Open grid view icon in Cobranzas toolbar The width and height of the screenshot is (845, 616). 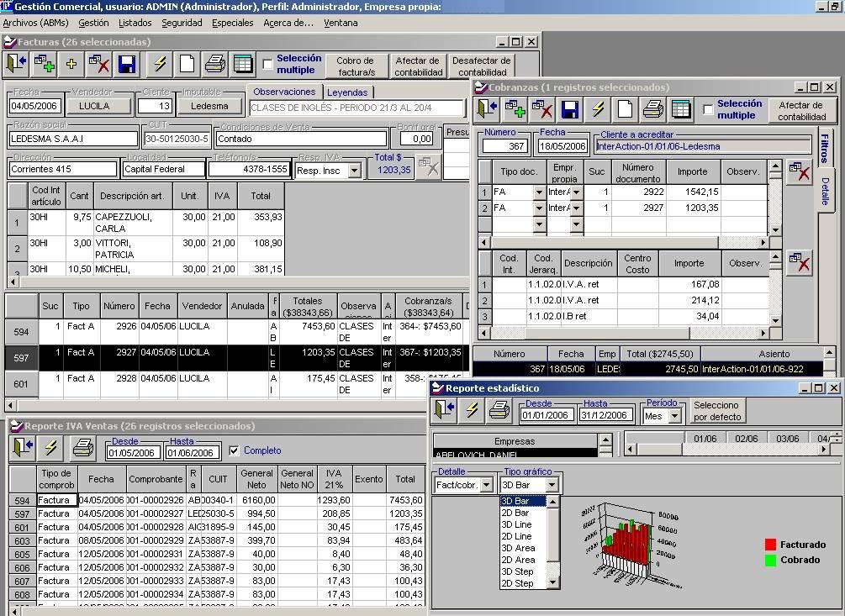(x=681, y=109)
